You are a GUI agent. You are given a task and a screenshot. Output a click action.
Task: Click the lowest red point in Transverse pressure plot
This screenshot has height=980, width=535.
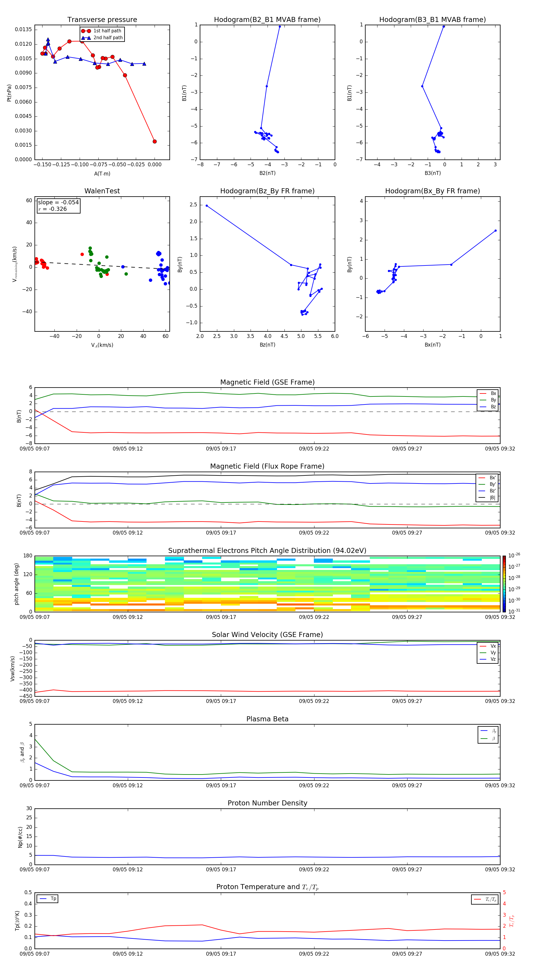(155, 142)
